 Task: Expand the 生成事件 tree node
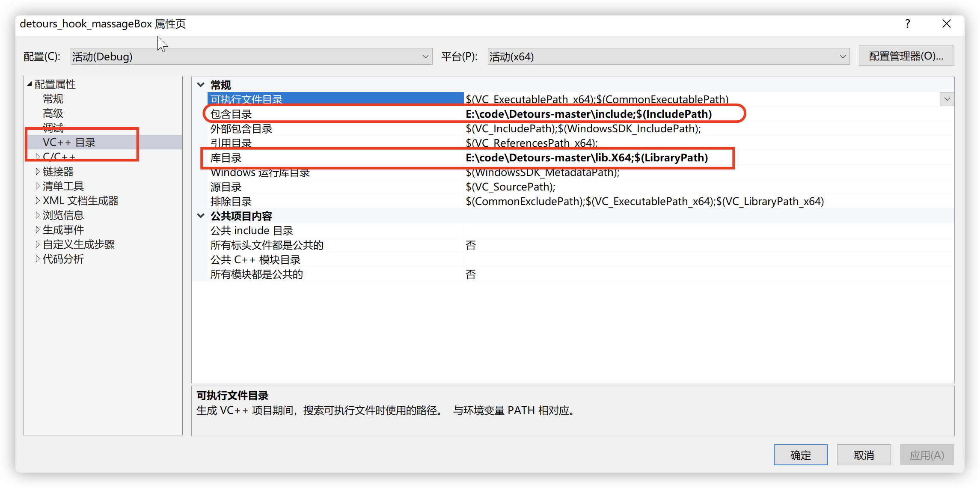pos(38,230)
